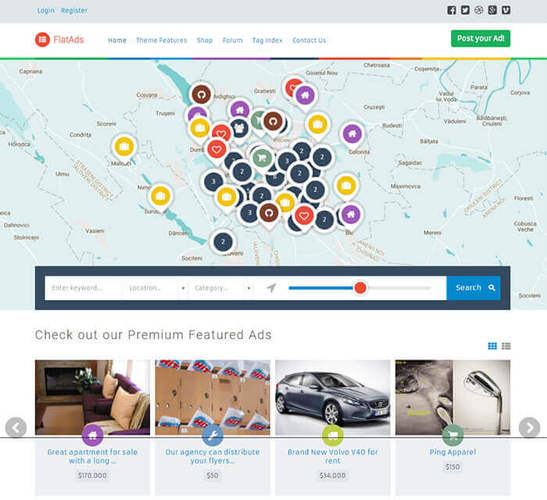Image resolution: width=547 pixels, height=500 pixels.
Task: Switch to grid view layout
Action: click(x=492, y=346)
